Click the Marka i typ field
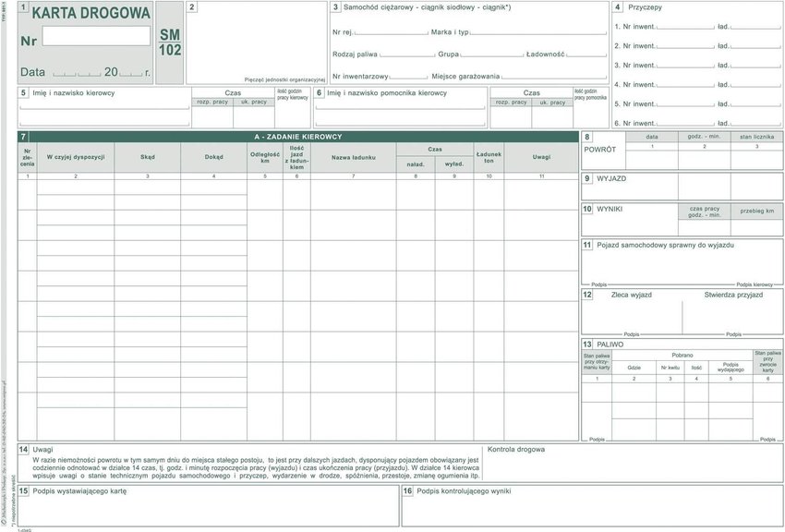 click(536, 32)
